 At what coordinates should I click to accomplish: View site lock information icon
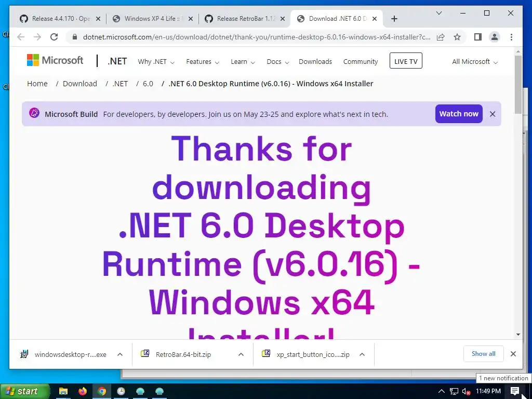[75, 37]
